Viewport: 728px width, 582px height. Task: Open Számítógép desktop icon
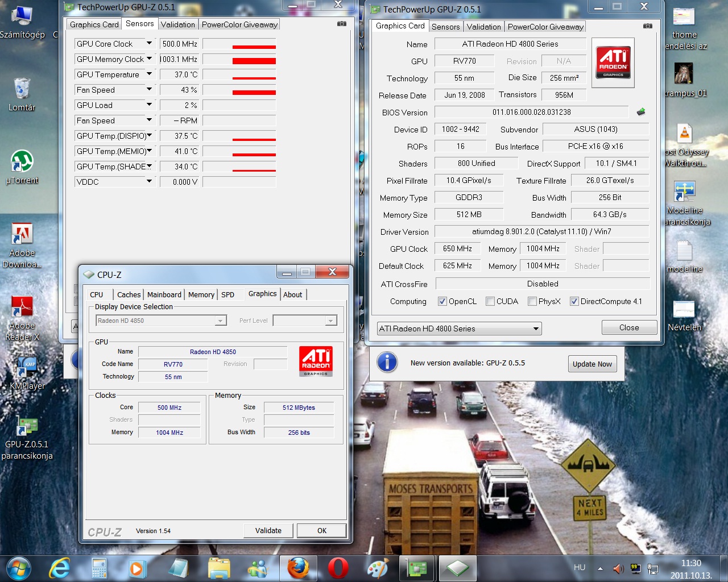tap(22, 23)
